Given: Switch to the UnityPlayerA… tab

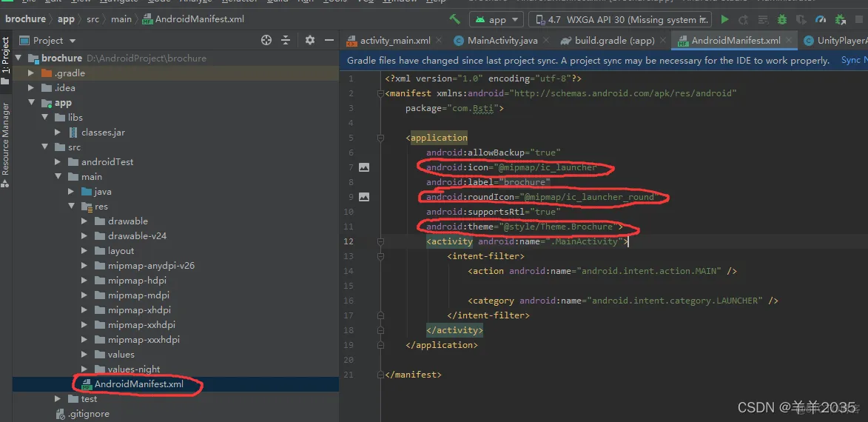Looking at the screenshot, I should click(833, 41).
